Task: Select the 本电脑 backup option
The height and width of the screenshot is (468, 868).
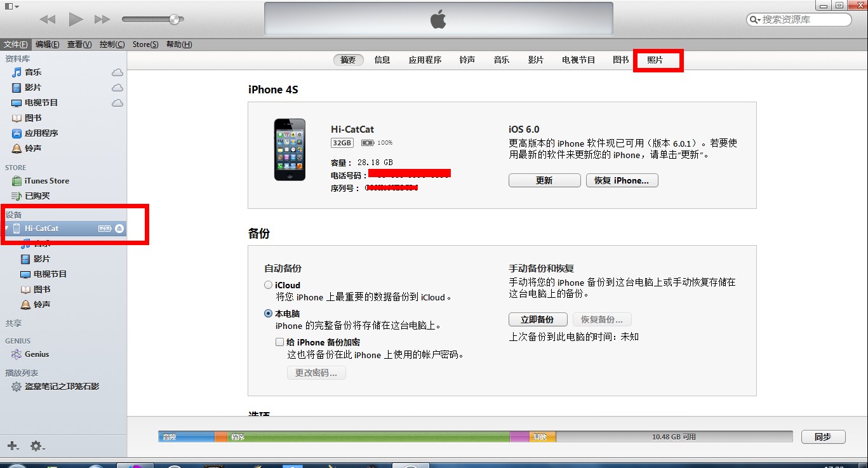Action: [269, 314]
